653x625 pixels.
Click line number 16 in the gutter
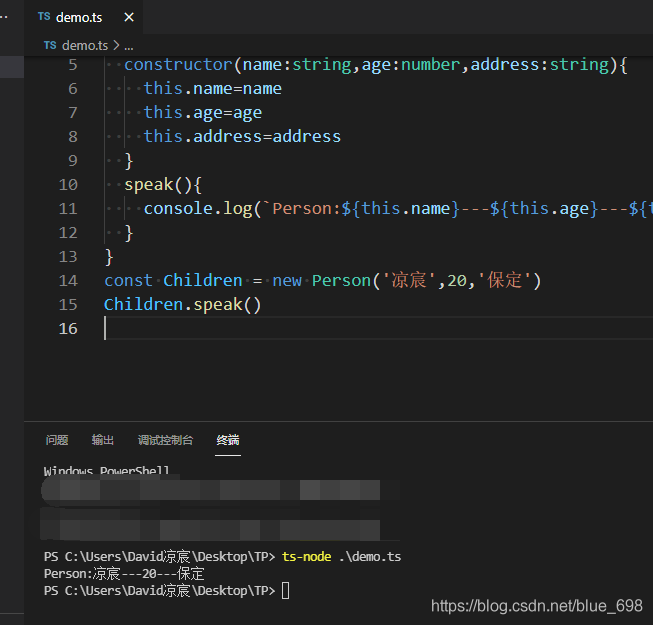click(x=68, y=329)
